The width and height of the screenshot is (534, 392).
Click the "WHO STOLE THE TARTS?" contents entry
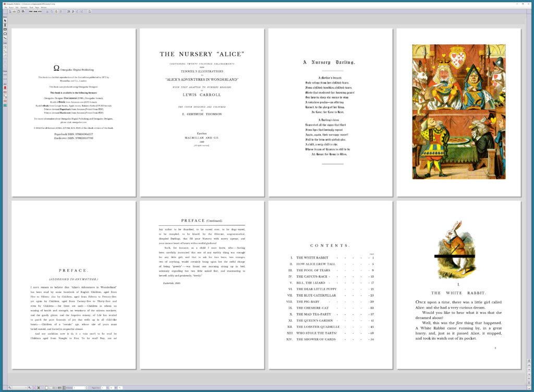[317, 333]
